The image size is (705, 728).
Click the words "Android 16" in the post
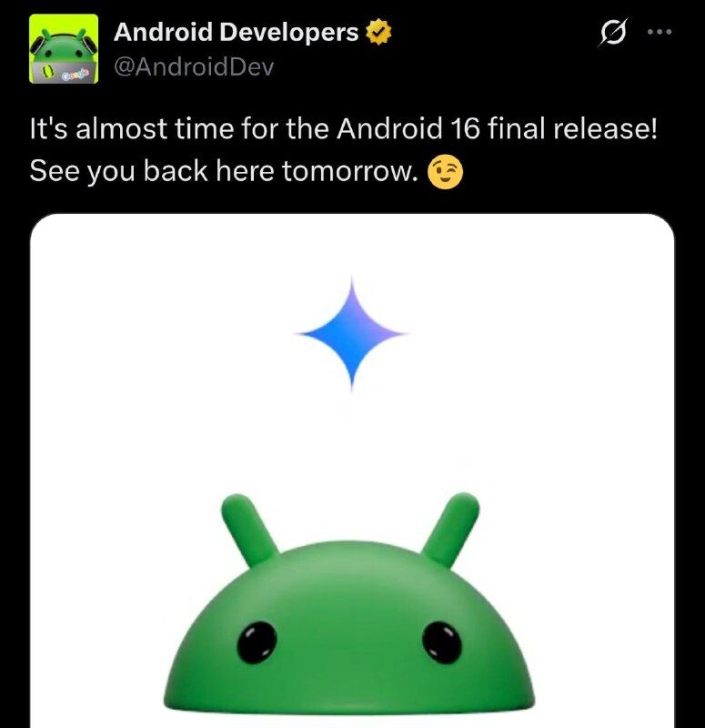click(x=408, y=128)
